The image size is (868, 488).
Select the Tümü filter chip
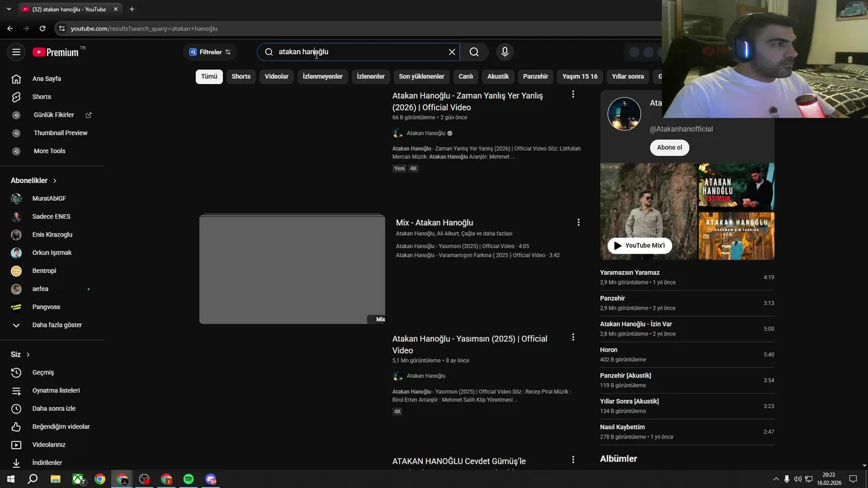(x=209, y=77)
